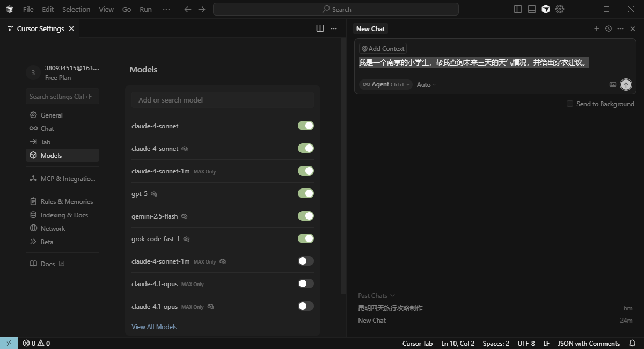Open chat panel more options ellipsis
Image resolution: width=644 pixels, height=349 pixels.
(x=620, y=28)
